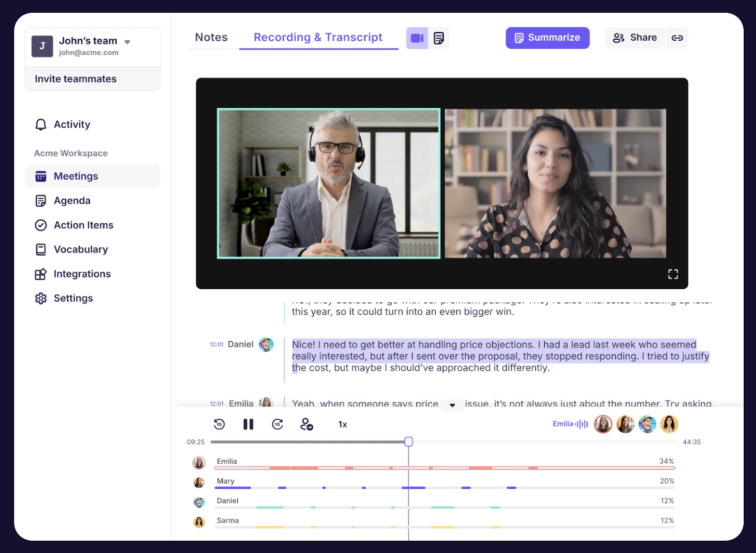
Task: Skip forward 15 seconds
Action: [x=278, y=424]
